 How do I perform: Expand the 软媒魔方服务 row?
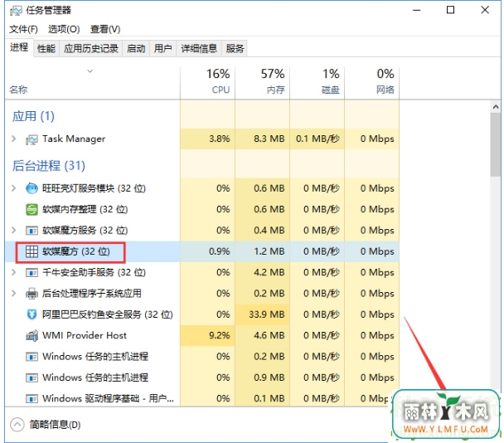coord(13,230)
